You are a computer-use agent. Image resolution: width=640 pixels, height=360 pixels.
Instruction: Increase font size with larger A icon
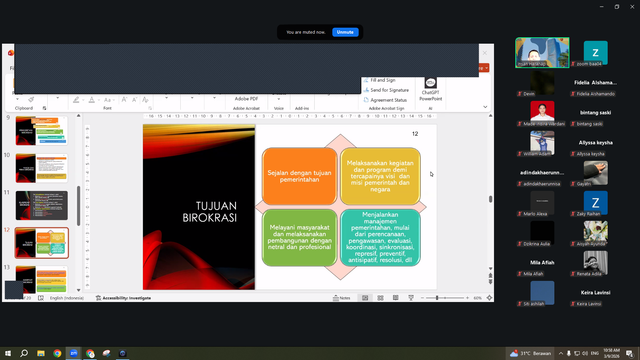click(x=124, y=100)
